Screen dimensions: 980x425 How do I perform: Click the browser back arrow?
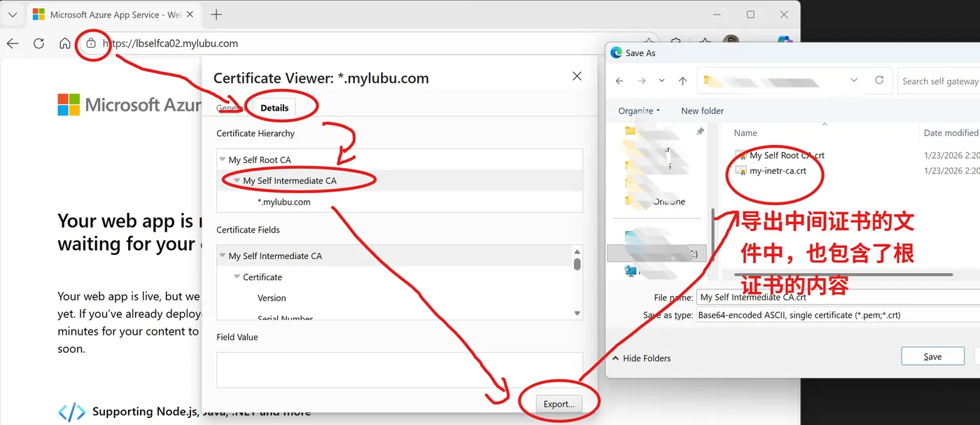(x=13, y=43)
